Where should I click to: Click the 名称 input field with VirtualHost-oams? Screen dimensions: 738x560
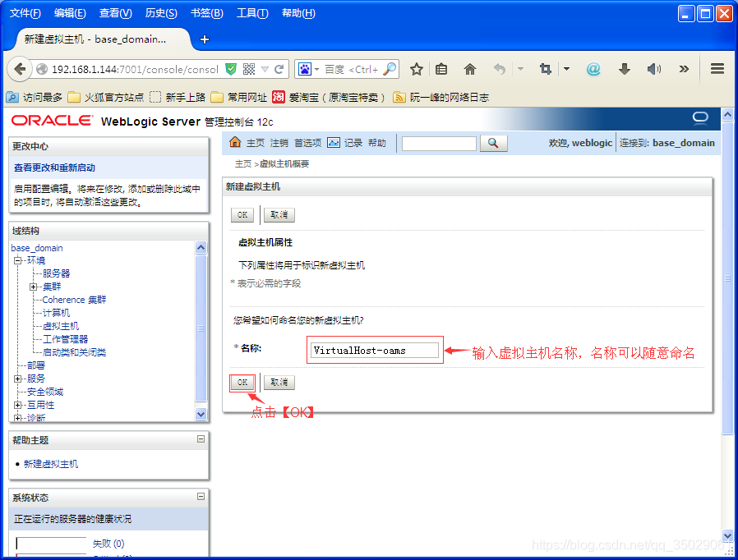tap(375, 350)
